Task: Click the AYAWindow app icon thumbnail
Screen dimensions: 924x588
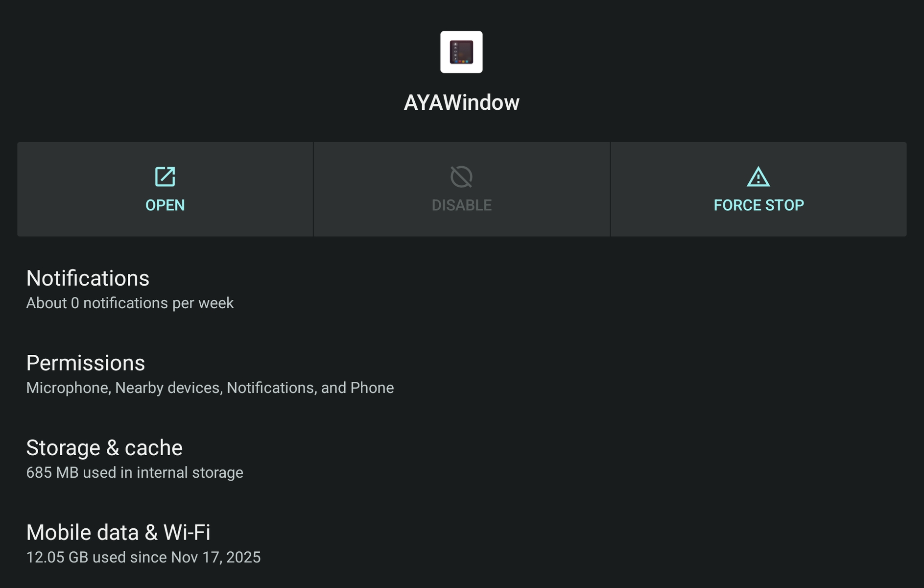Action: tap(461, 52)
